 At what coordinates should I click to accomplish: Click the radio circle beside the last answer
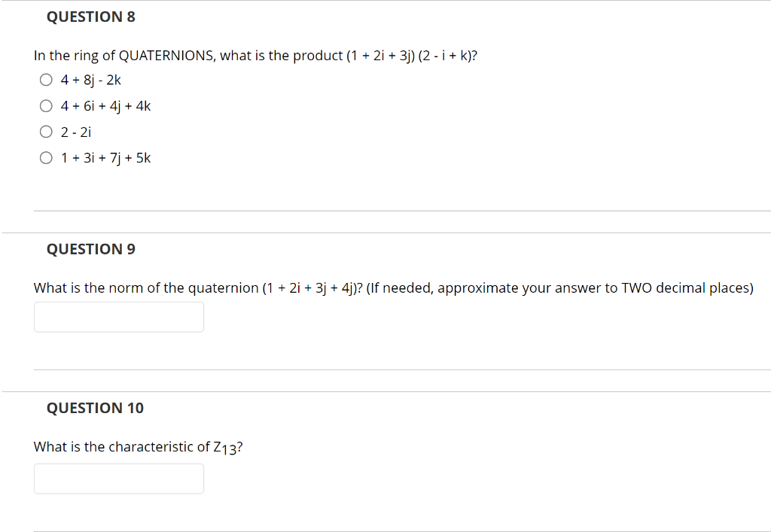click(46, 157)
